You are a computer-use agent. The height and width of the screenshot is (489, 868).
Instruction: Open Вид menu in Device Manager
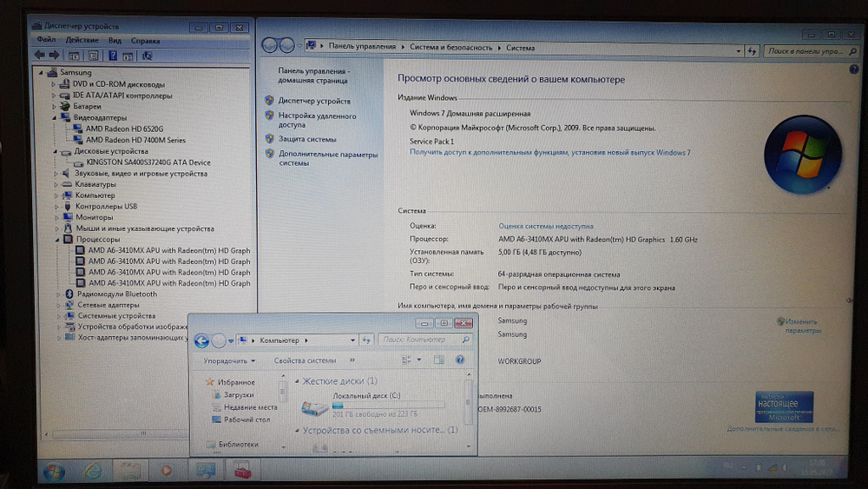click(x=115, y=41)
